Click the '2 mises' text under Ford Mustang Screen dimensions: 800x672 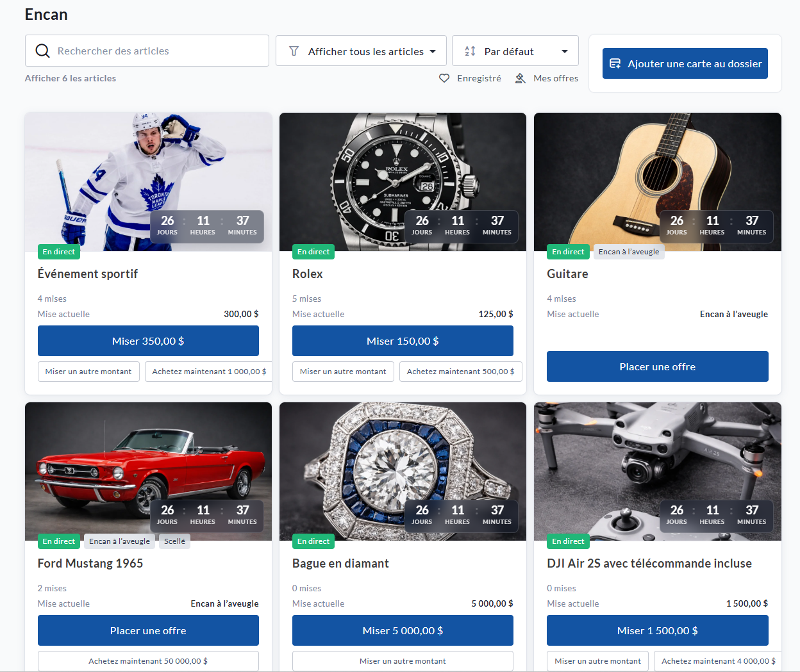tap(52, 588)
